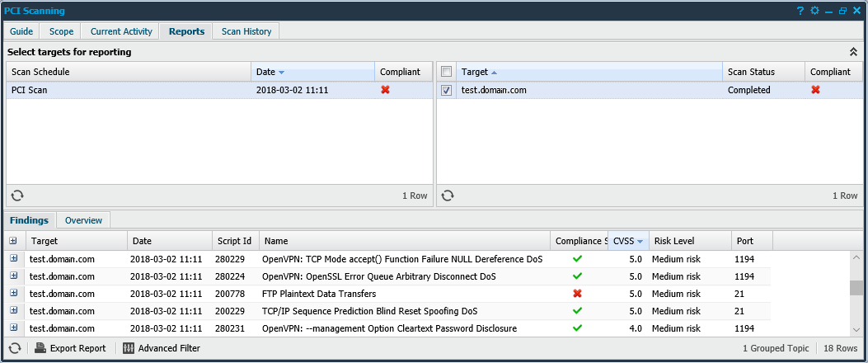
Task: Collapse the Select targets for reporting section
Action: coord(853,52)
